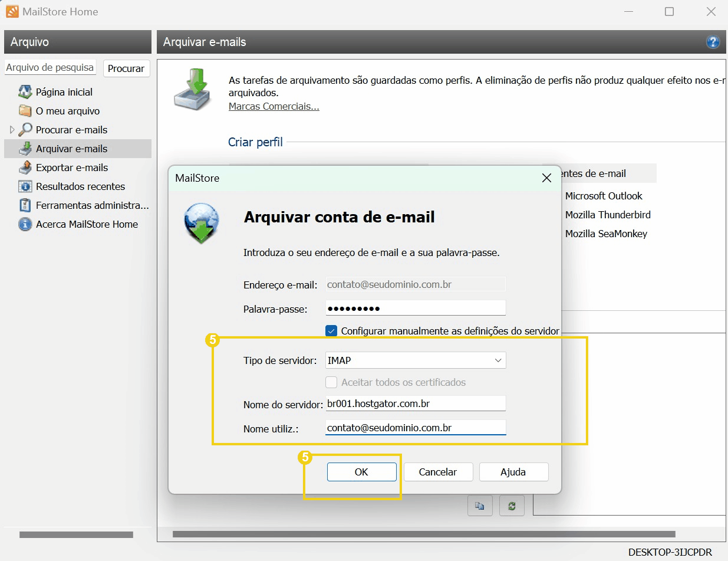
Task: Select IMAP from the server type combo
Action: pyautogui.click(x=413, y=360)
